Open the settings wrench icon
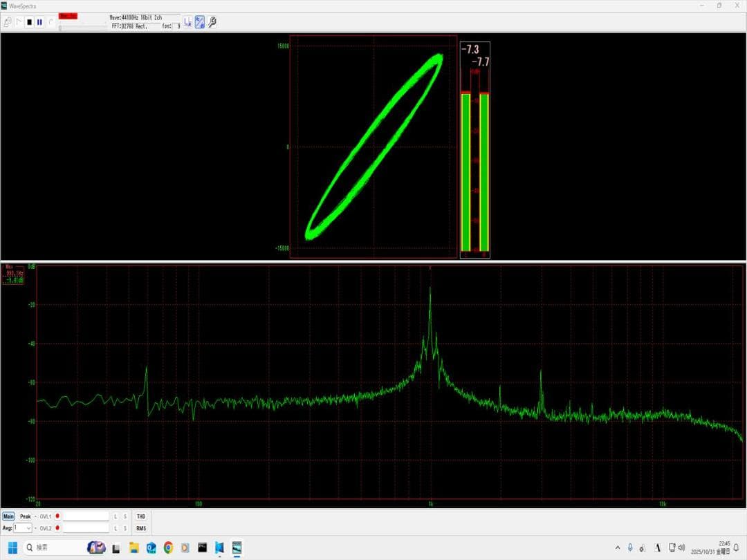747x560 pixels. click(212, 22)
